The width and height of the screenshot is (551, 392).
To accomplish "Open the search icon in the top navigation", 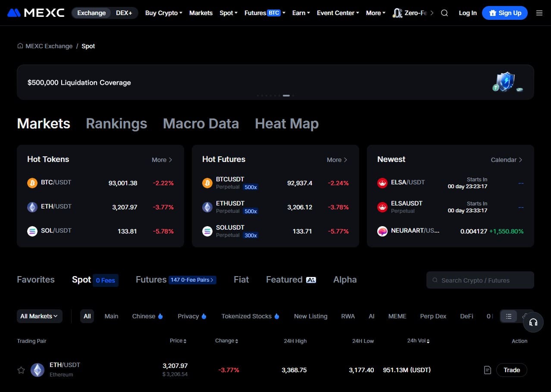I will 444,13.
